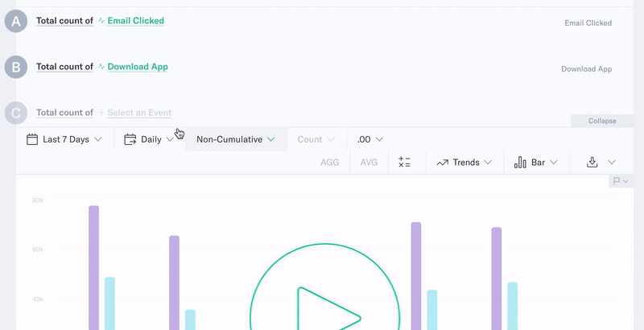Open the .00 decimal precision dropdown
644x330 pixels.
click(370, 139)
